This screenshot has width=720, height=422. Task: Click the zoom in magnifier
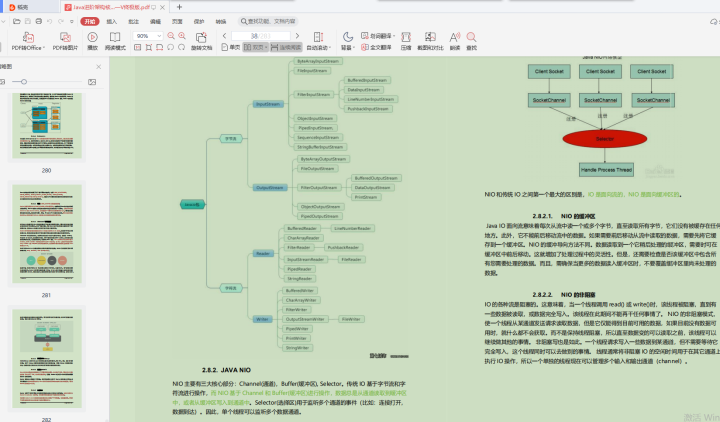coord(182,36)
